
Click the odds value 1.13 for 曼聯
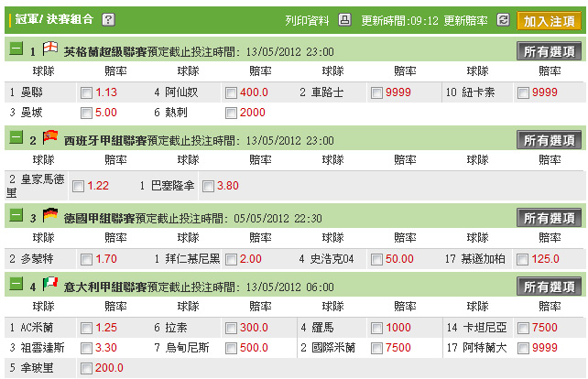[106, 92]
